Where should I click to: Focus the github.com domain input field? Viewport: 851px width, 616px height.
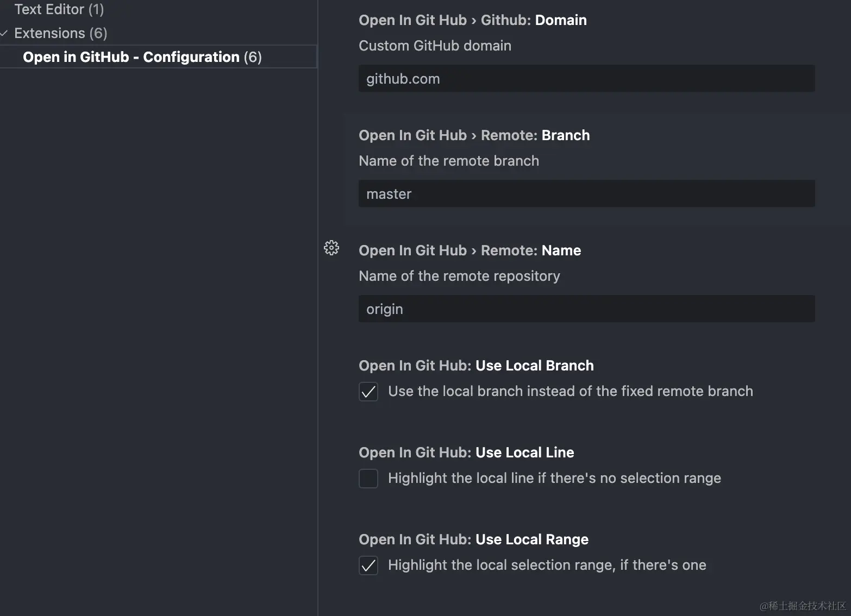[586, 79]
